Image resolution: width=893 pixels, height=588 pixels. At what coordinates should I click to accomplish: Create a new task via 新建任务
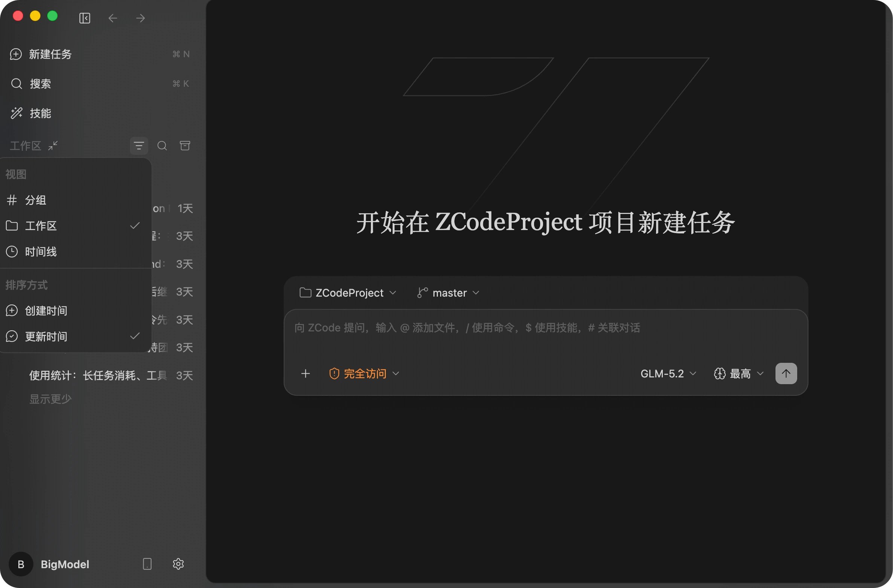101,54
